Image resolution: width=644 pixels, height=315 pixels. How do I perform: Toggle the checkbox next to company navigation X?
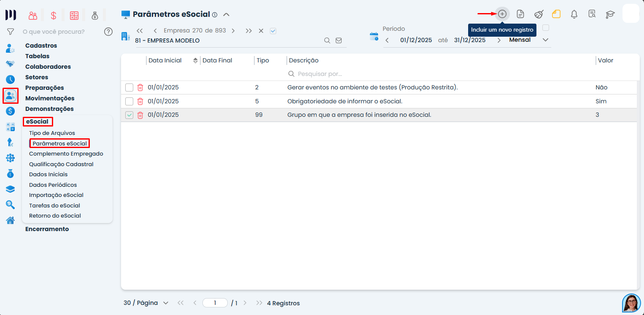click(273, 31)
